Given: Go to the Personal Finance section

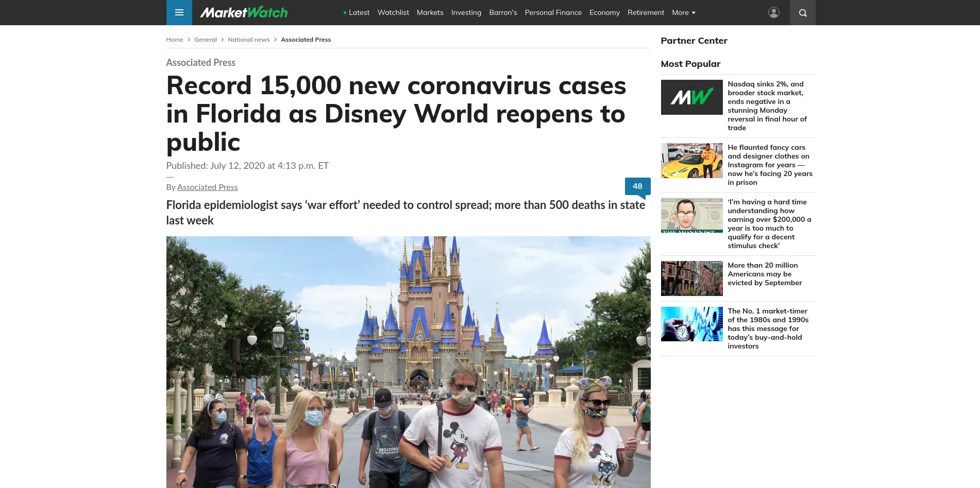Looking at the screenshot, I should click(553, 12).
